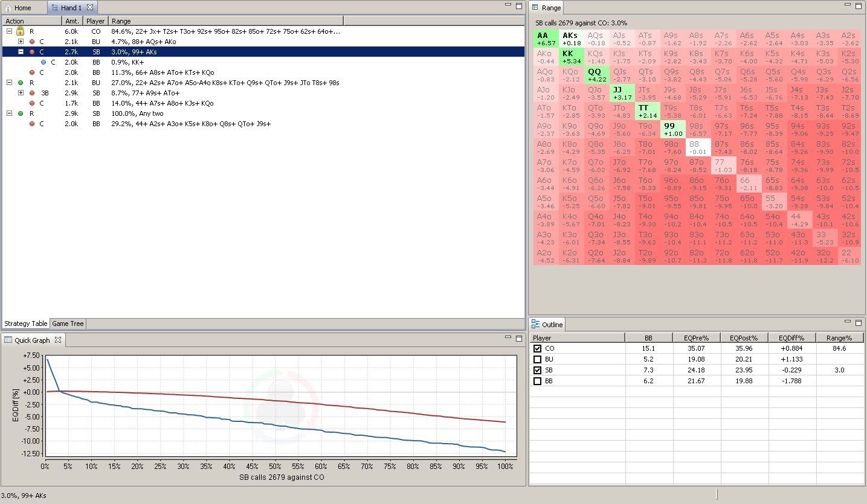
Task: Close the Quick Graph view
Action: coord(58,340)
